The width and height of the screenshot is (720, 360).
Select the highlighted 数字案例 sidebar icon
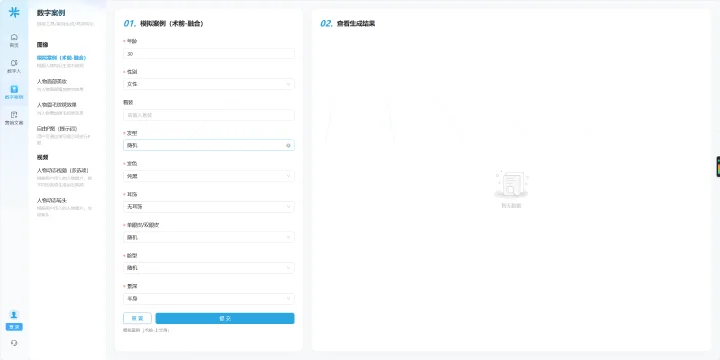pos(14,92)
